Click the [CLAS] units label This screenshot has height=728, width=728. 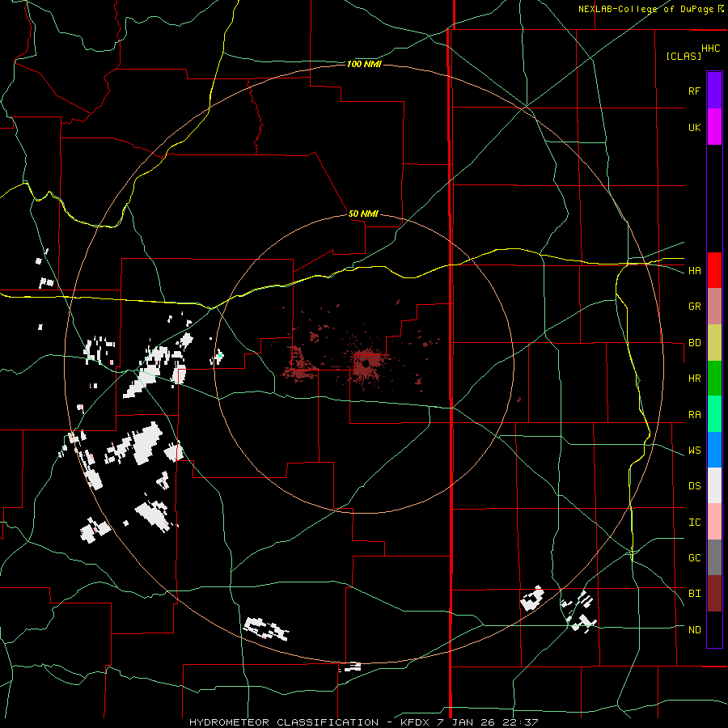(684, 56)
